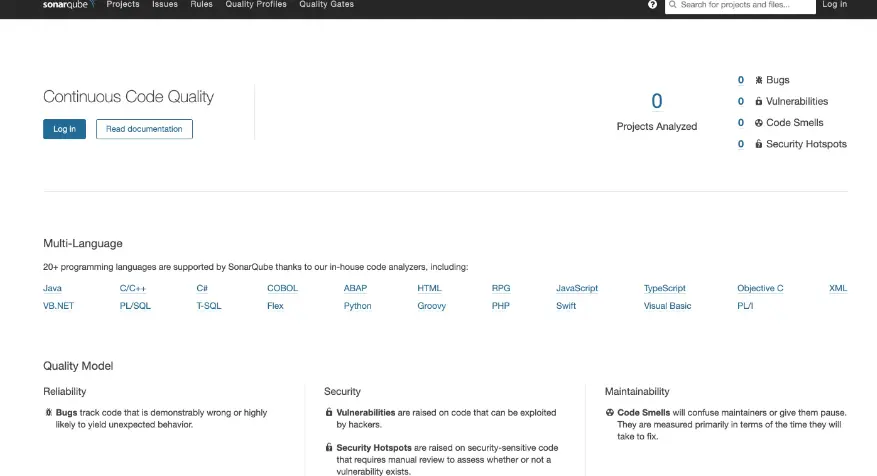The image size is (877, 476).
Task: Click the Bugs icon in summary
Action: 759,80
